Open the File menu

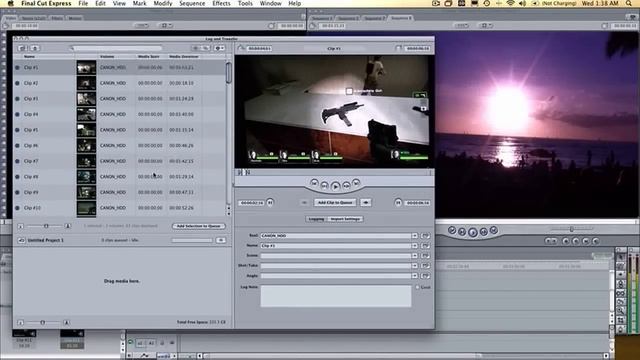coord(83,3)
